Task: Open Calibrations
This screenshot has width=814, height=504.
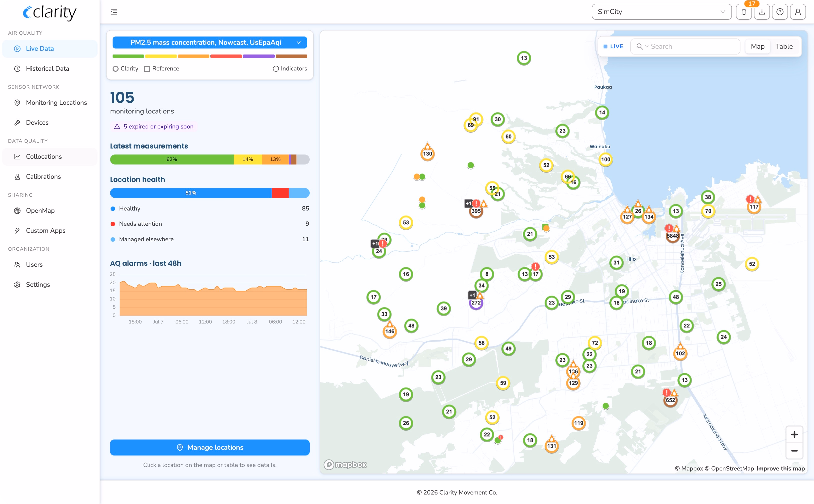Action: (x=50, y=177)
